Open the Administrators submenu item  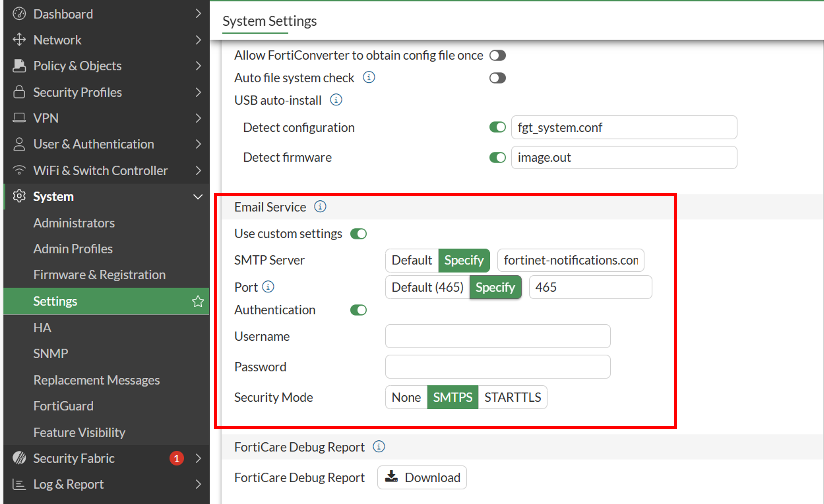74,223
